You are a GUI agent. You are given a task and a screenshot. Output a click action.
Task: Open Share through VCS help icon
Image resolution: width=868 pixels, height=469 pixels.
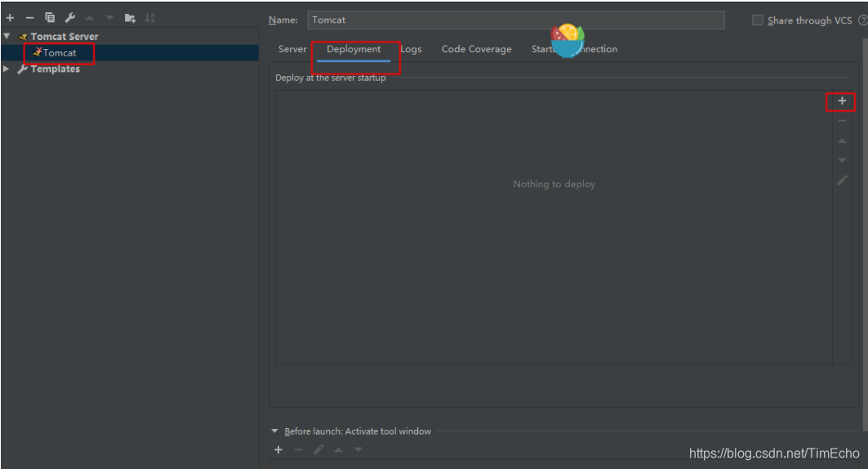coord(862,20)
